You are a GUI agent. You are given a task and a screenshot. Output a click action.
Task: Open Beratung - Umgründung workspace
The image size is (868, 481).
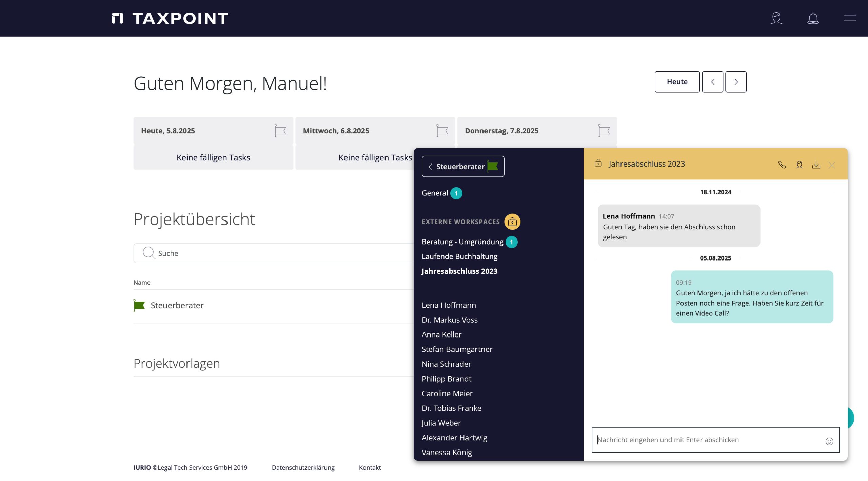point(462,242)
